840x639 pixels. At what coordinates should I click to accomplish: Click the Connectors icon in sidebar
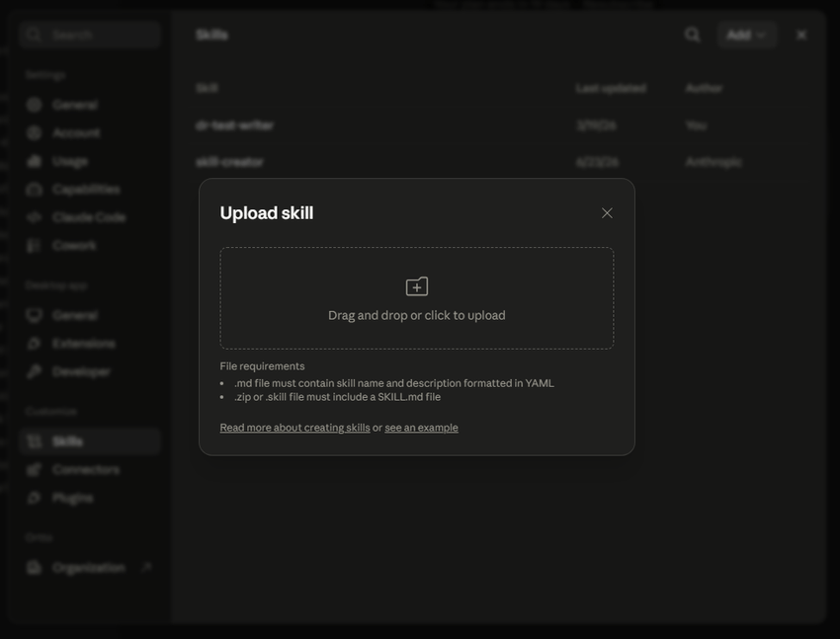pos(35,469)
